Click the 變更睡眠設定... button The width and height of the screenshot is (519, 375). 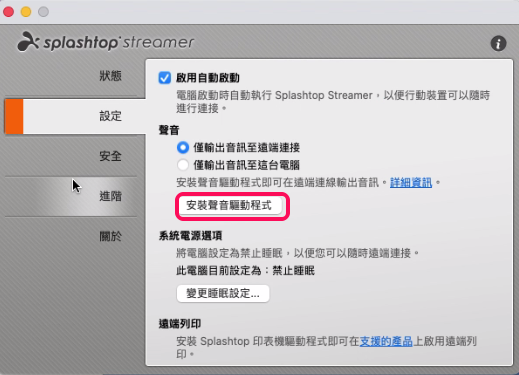pyautogui.click(x=223, y=293)
